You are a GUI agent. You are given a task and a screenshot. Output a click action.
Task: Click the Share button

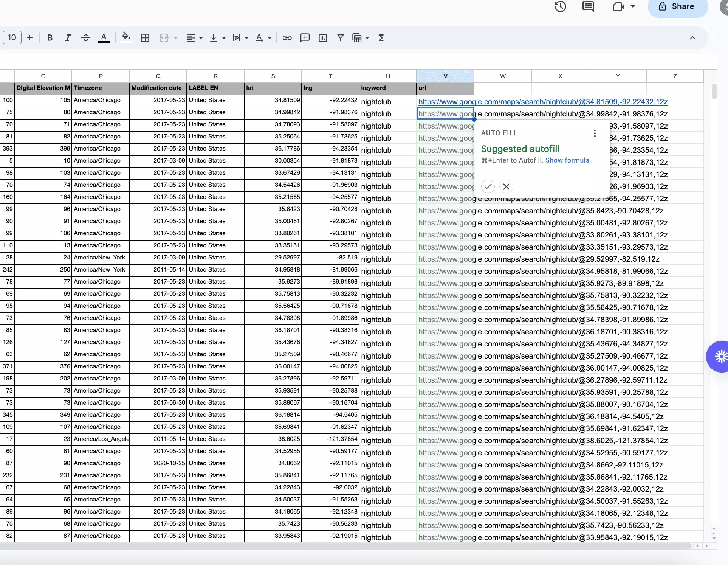(677, 6)
